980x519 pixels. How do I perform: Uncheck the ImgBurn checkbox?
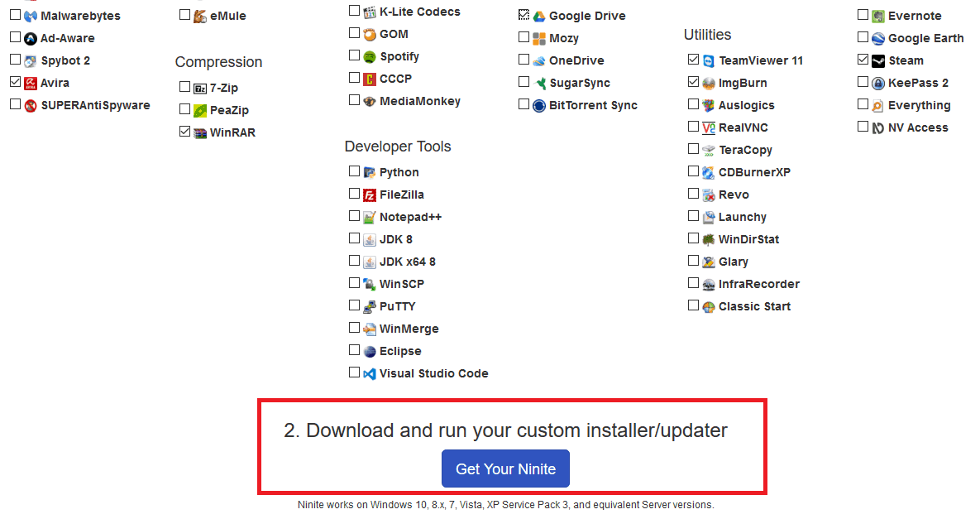(693, 82)
